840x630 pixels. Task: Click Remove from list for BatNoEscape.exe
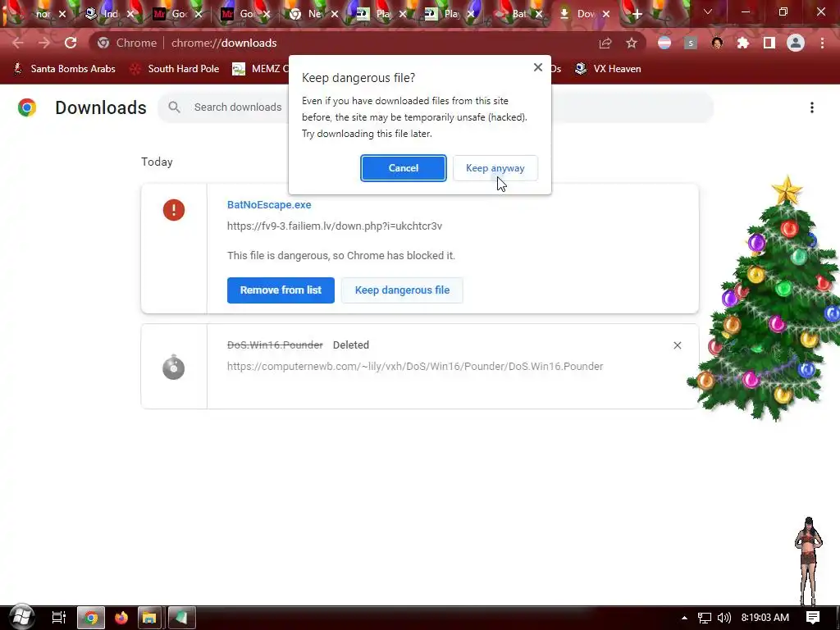[281, 290]
